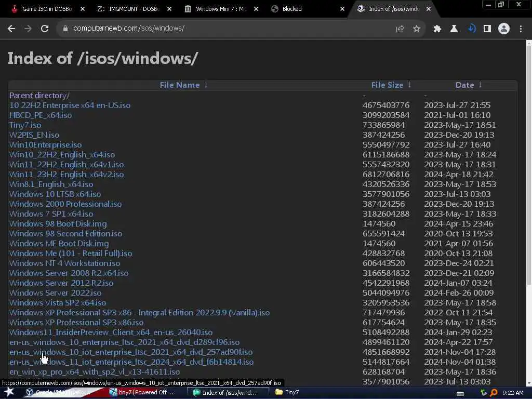
Task: Close the Index of /isos/windows tab
Action: click(x=429, y=9)
